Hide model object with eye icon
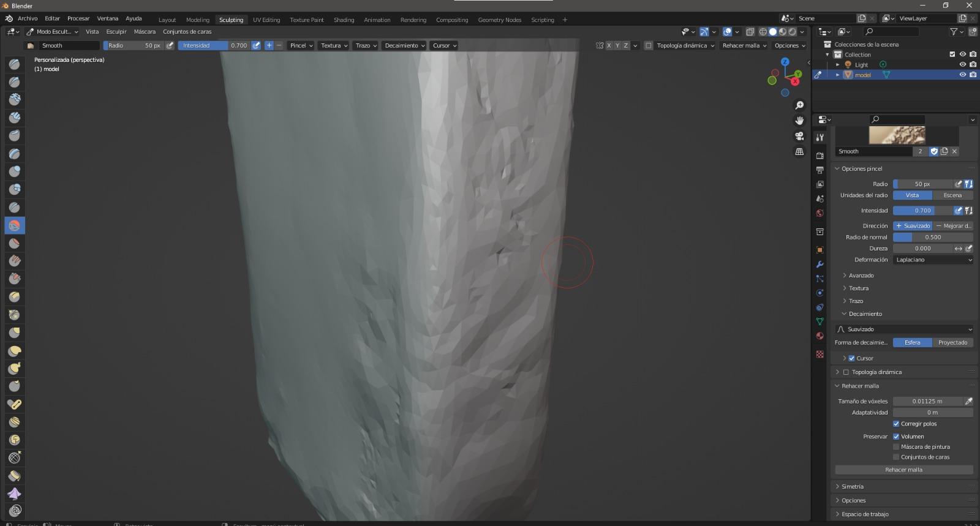The image size is (980, 526). 962,75
